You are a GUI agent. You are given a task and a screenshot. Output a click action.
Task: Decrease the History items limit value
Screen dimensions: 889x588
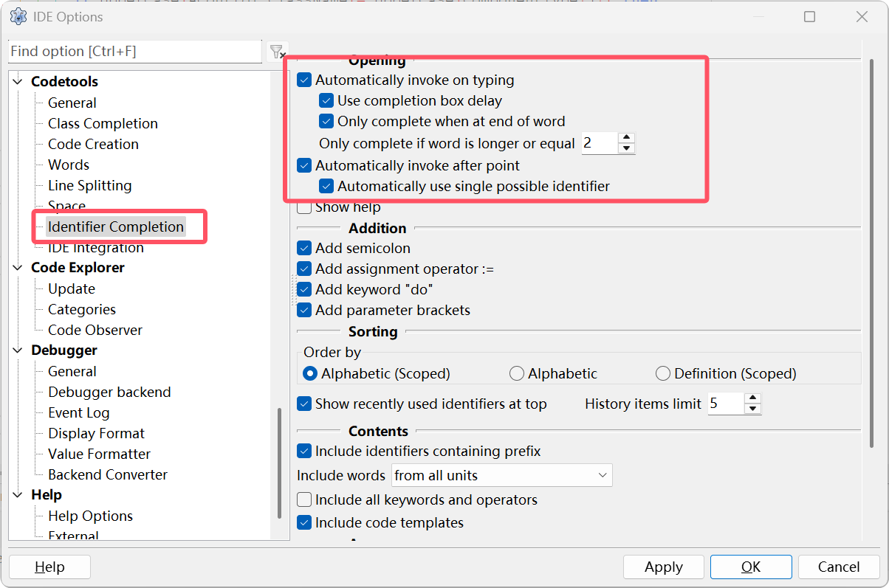point(752,409)
